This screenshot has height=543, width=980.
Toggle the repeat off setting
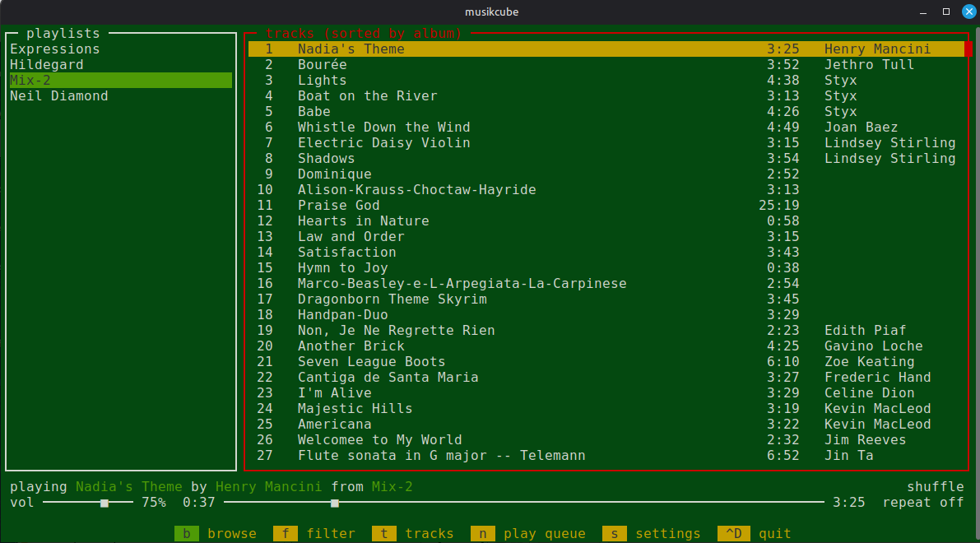pyautogui.click(x=923, y=503)
